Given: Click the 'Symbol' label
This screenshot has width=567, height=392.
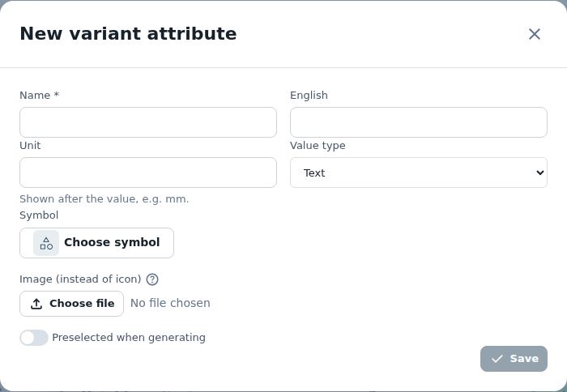Looking at the screenshot, I should tap(39, 215).
